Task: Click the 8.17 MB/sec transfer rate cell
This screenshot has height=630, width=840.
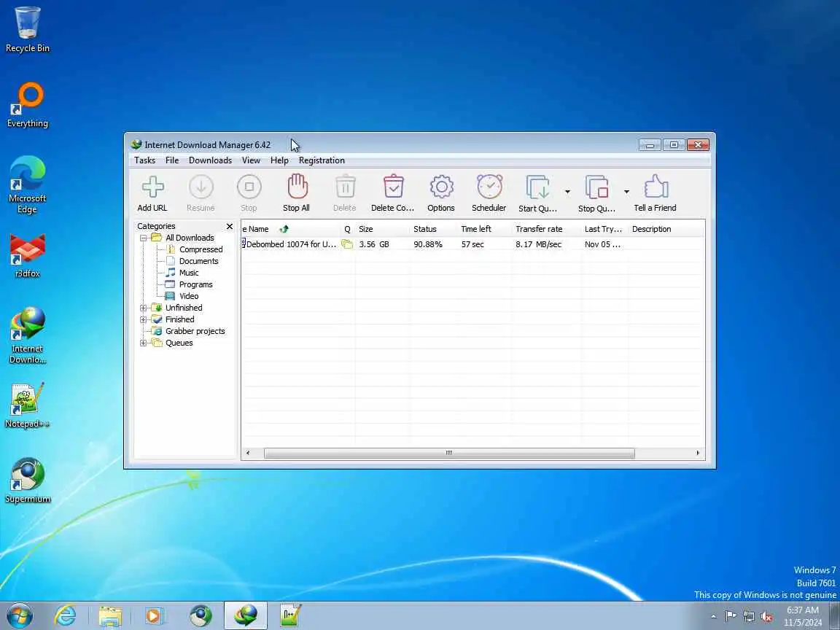Action: point(538,244)
